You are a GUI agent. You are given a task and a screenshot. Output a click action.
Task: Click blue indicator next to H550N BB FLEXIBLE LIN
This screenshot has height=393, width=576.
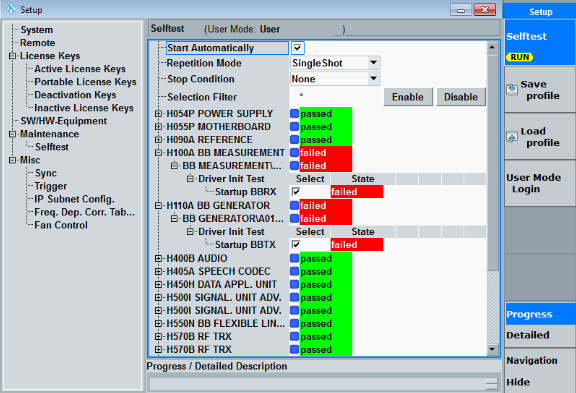294,324
